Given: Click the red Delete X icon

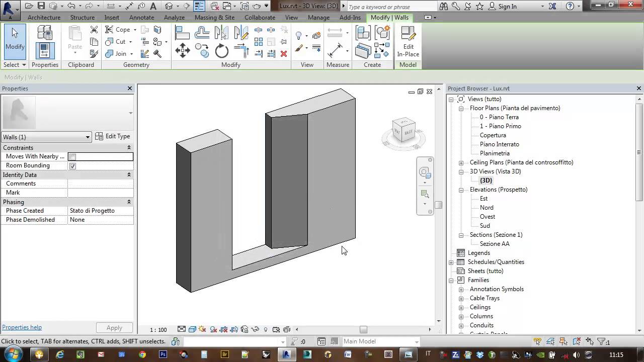Looking at the screenshot, I should tap(284, 53).
